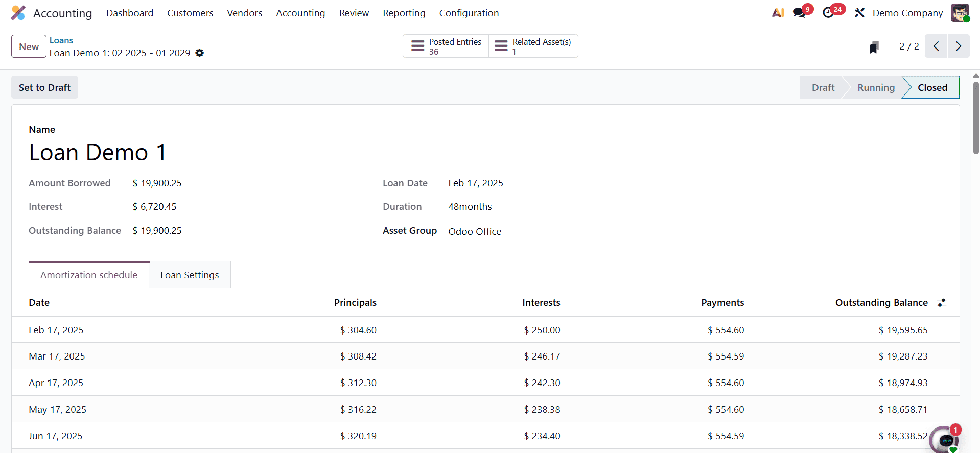Open the Dashboard menu
The height and width of the screenshot is (453, 980).
130,13
